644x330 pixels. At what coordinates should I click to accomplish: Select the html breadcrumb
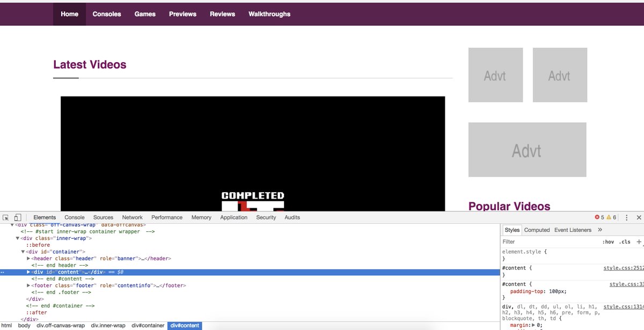point(6,326)
